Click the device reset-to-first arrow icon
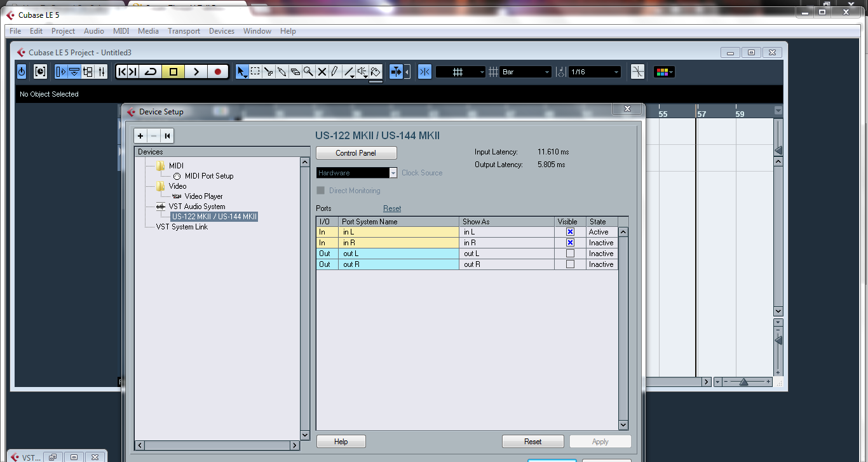 pos(167,136)
